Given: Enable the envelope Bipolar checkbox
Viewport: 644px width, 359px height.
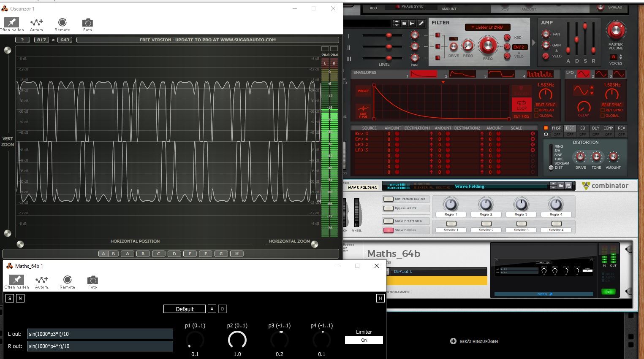Looking at the screenshot, I should click(536, 110).
